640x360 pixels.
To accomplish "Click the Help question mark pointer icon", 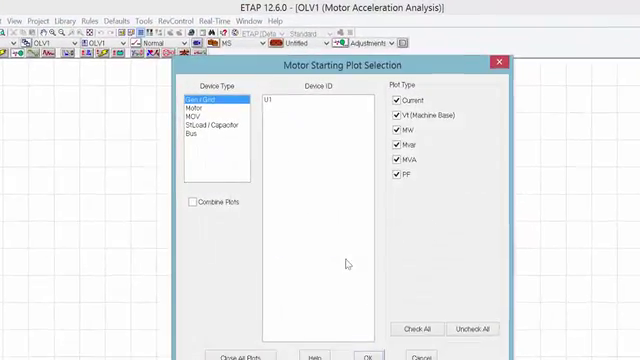I will tap(223, 33).
